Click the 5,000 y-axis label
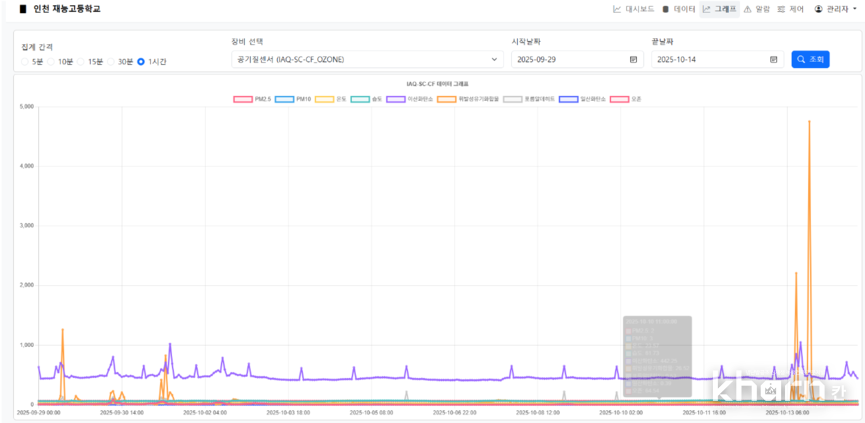The height and width of the screenshot is (423, 865). [26, 106]
